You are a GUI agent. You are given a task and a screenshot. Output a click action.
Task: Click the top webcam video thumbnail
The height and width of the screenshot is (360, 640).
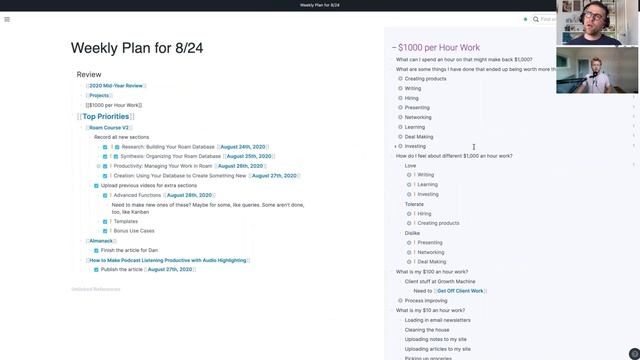[598, 22]
